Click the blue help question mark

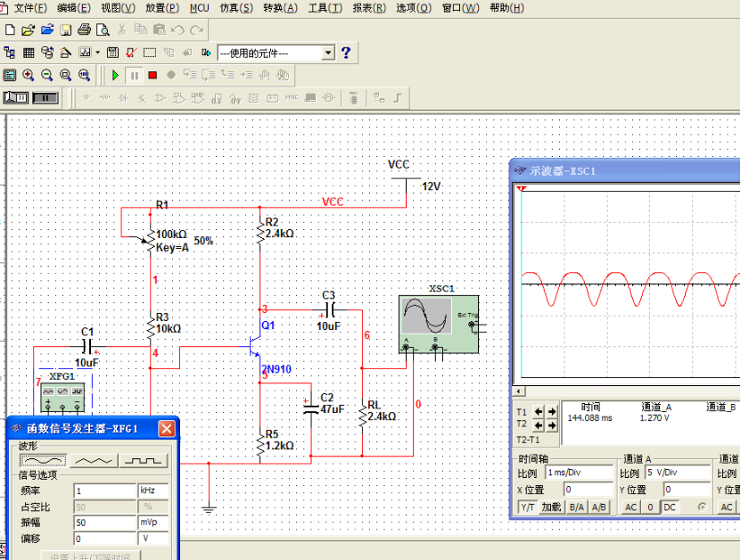(x=346, y=53)
